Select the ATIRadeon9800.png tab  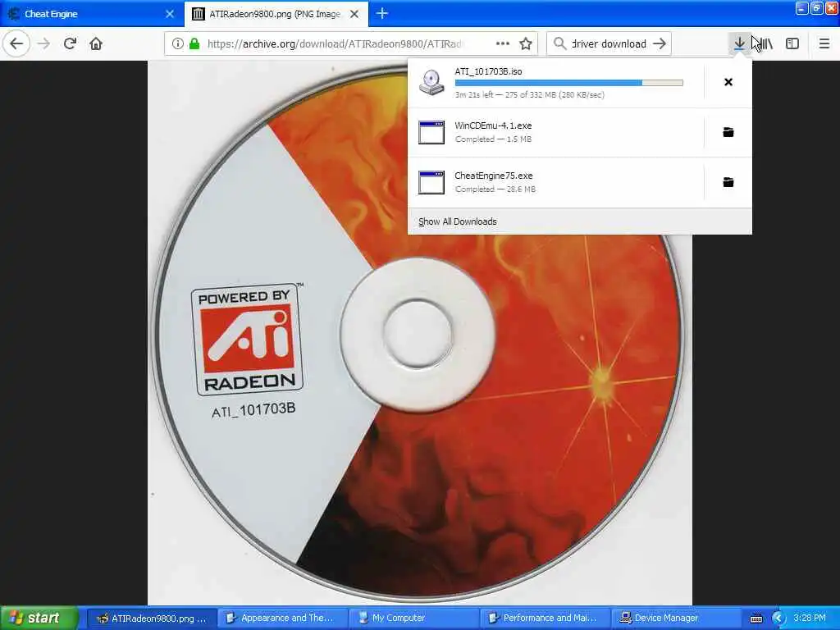(276, 14)
